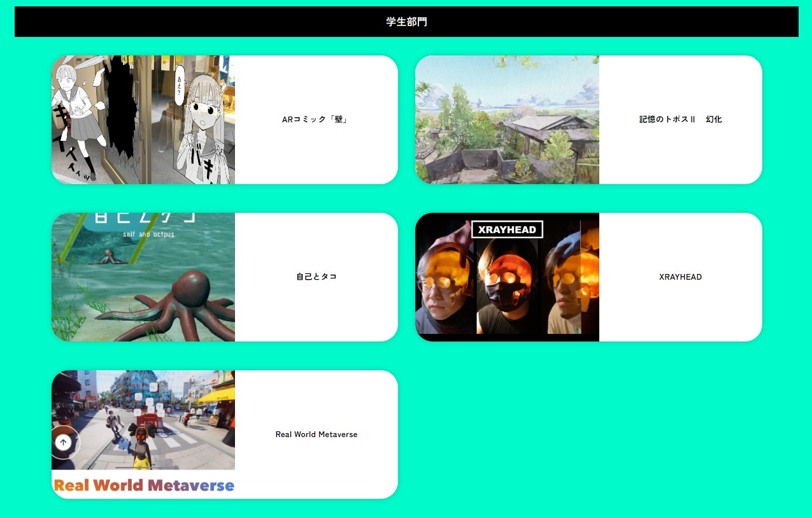Click the 記憶のトポスⅡ 幻化 title

680,120
